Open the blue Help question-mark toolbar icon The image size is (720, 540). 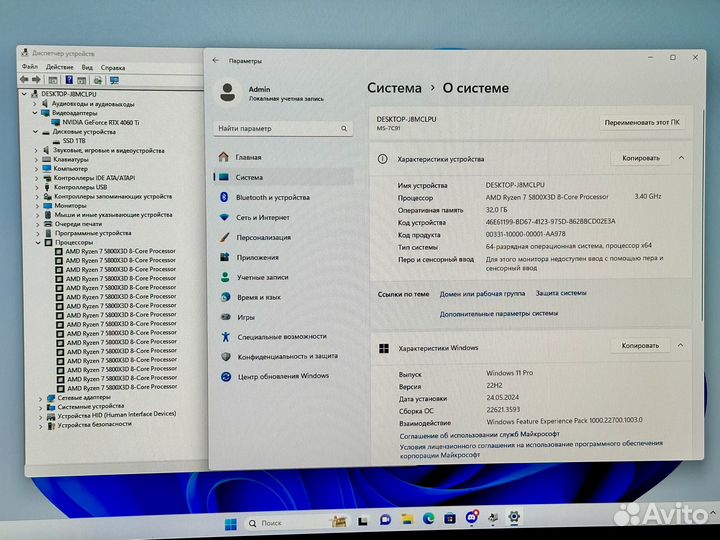(x=69, y=80)
